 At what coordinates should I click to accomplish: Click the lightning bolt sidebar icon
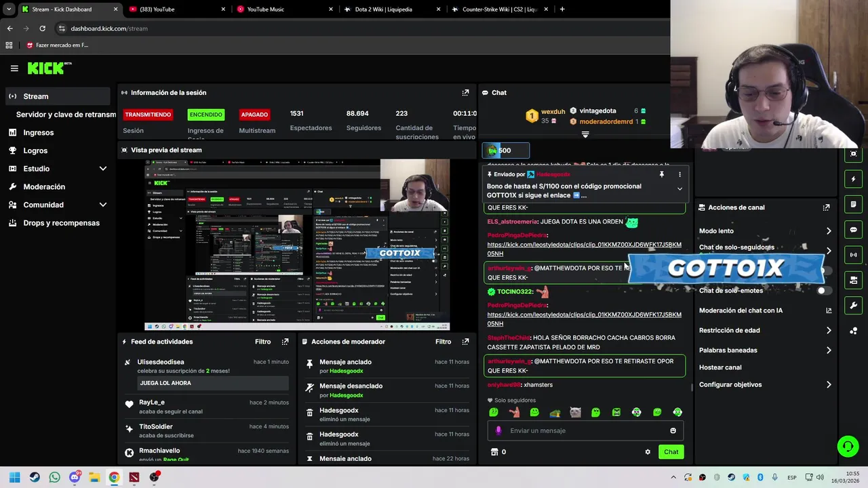coord(853,179)
